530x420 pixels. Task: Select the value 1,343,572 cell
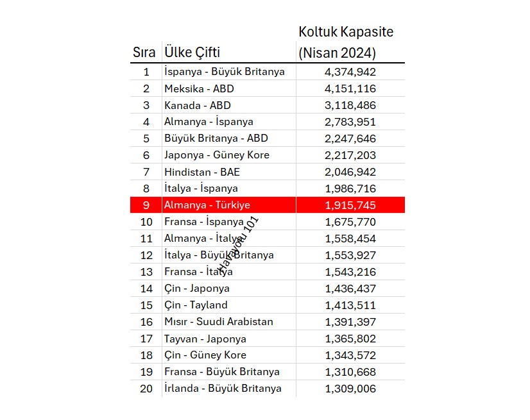tap(350, 355)
